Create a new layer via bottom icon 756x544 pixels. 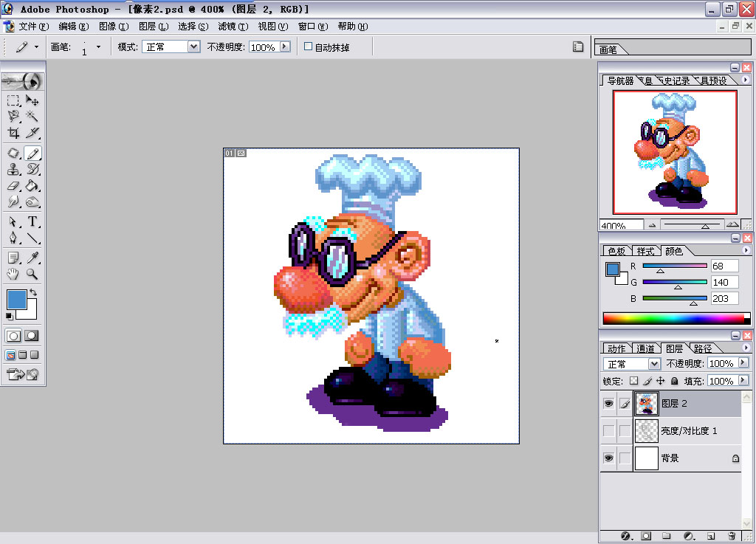click(711, 536)
